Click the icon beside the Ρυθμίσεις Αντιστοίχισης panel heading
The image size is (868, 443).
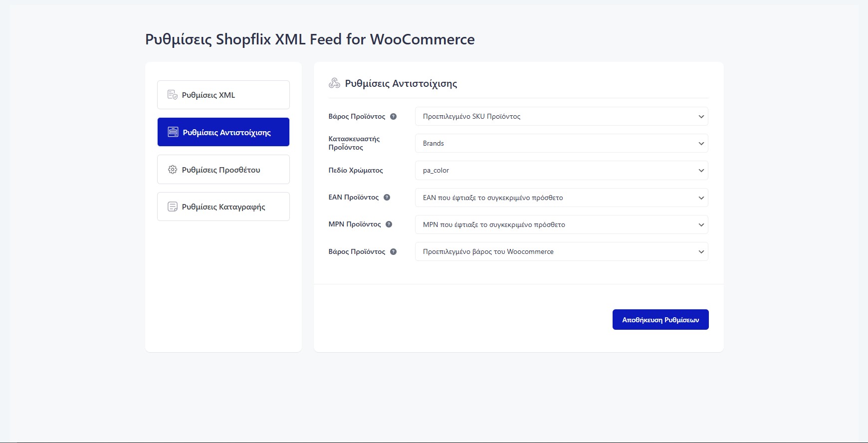click(x=334, y=83)
